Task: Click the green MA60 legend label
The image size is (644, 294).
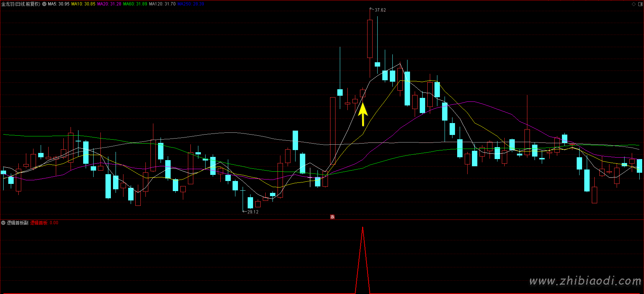Action: [135, 4]
